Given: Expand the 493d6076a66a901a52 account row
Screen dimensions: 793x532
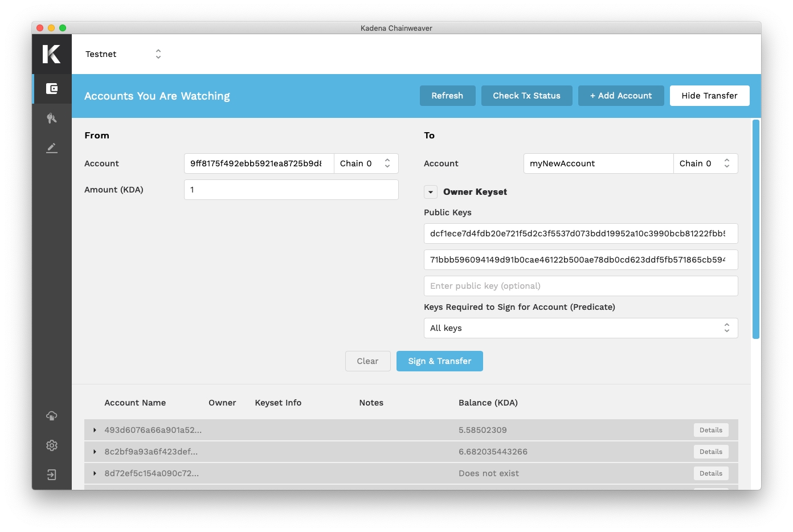Looking at the screenshot, I should pyautogui.click(x=95, y=430).
